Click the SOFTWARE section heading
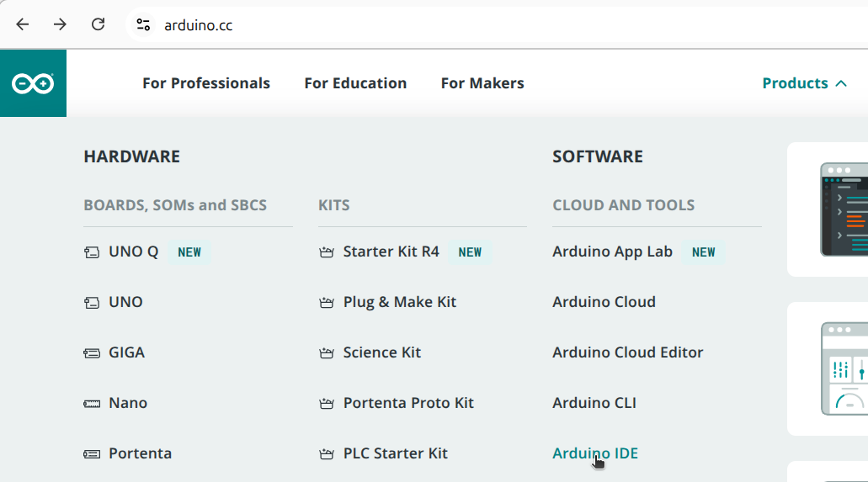Image resolution: width=868 pixels, height=482 pixels. 598,156
